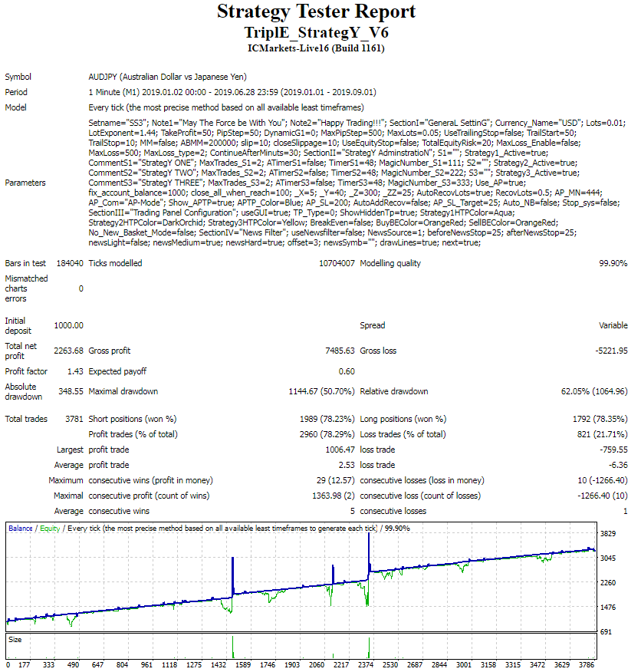
Task: Click the 'Relative drawdown' label
Action: 394,391
